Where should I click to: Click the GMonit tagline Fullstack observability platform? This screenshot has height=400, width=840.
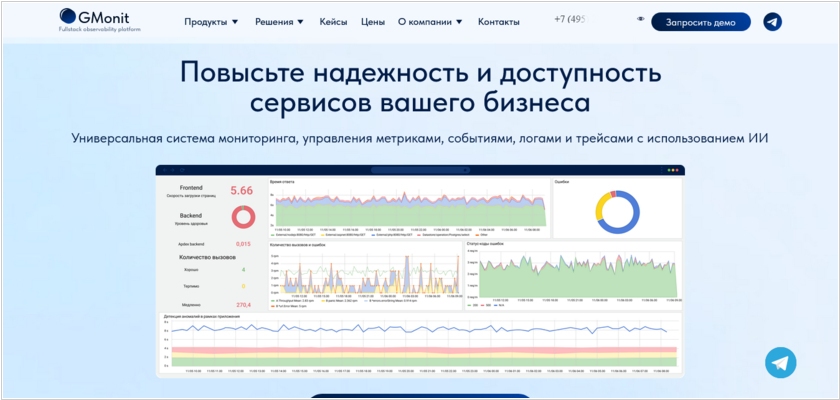[x=100, y=29]
